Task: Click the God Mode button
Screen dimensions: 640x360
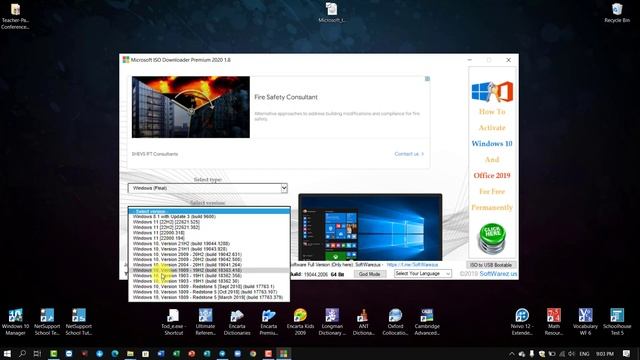Action: 369,274
